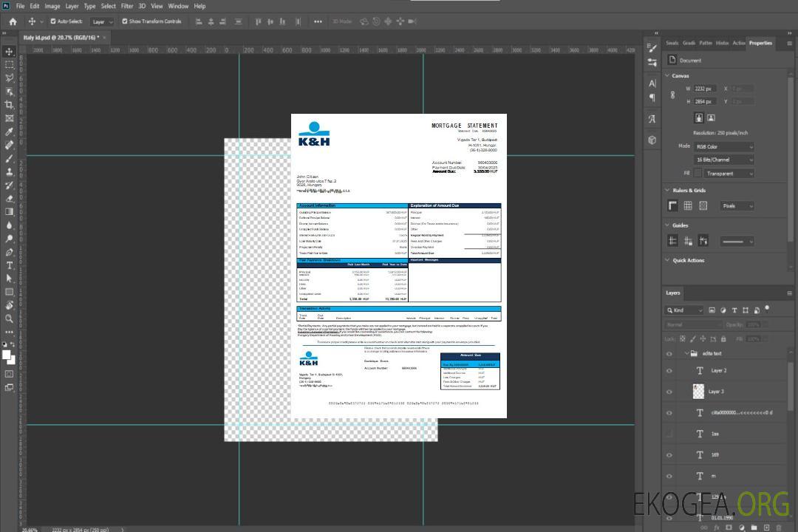798x532 pixels.
Task: Select the Hand tool
Action: (9, 305)
